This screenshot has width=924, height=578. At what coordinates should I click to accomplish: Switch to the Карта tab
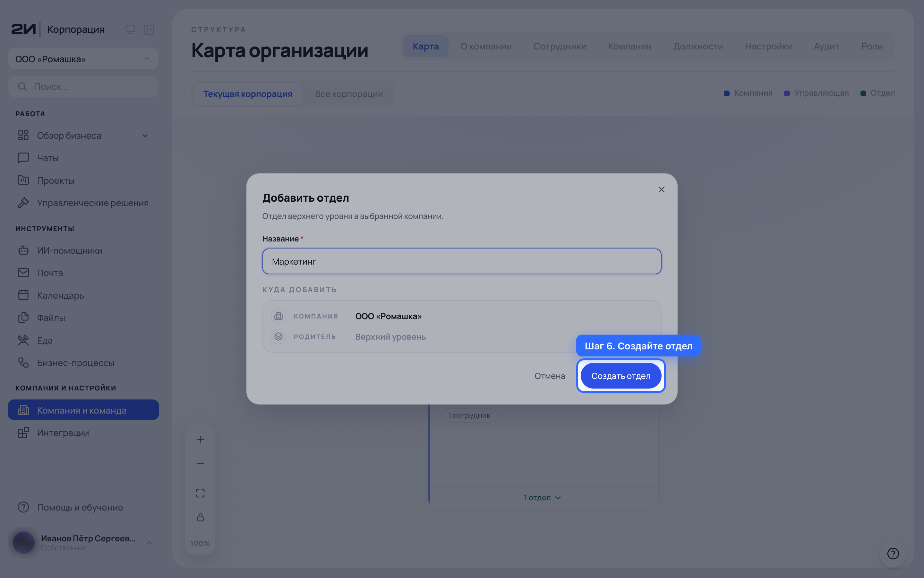click(x=426, y=46)
